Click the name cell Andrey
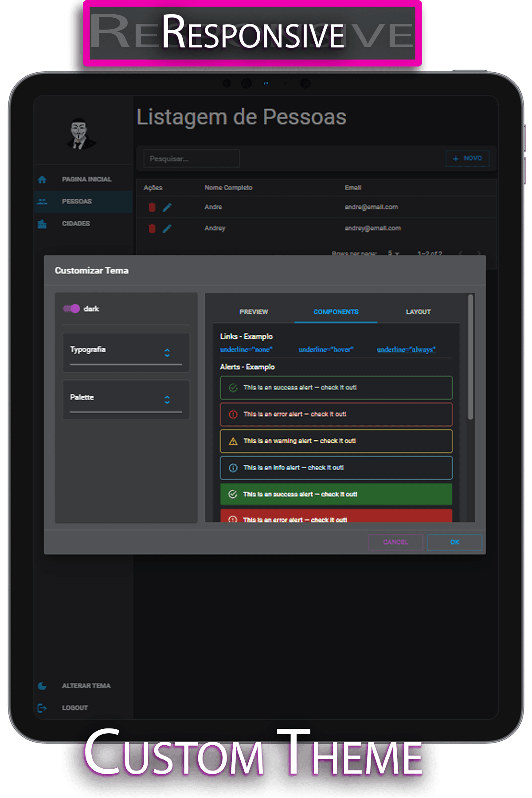This screenshot has height=798, width=532. pyautogui.click(x=215, y=228)
